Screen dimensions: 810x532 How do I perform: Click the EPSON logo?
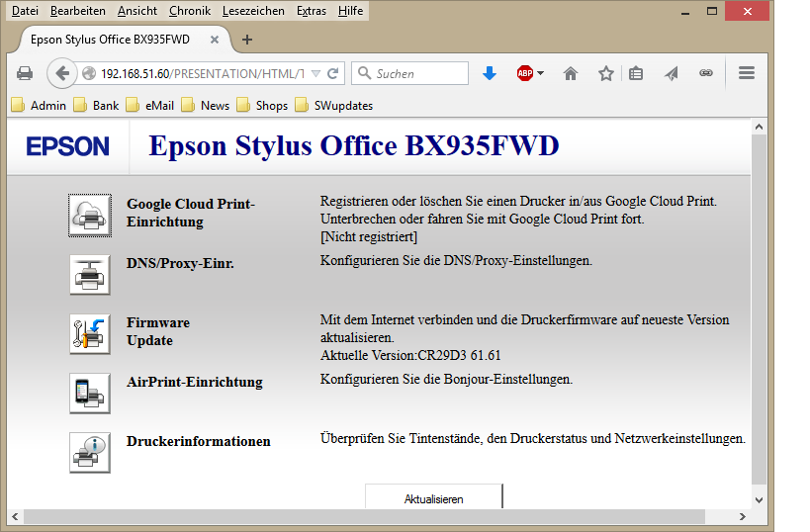coord(67,146)
